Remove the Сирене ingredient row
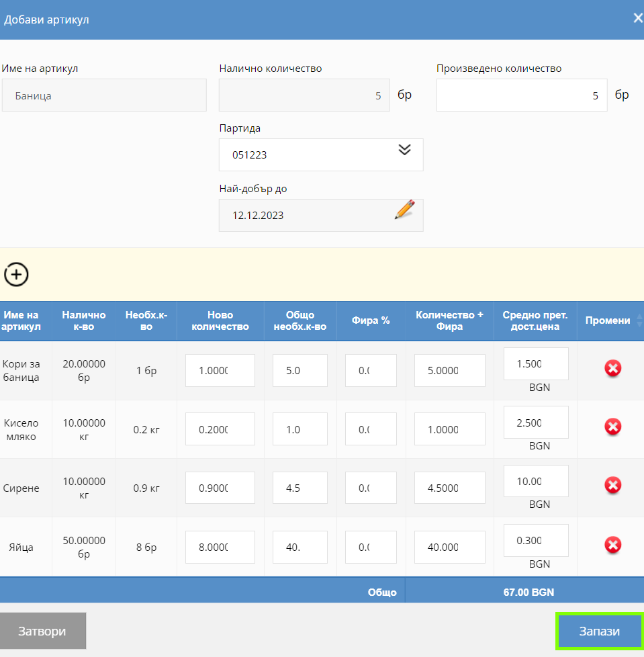644x657 pixels. [x=612, y=485]
